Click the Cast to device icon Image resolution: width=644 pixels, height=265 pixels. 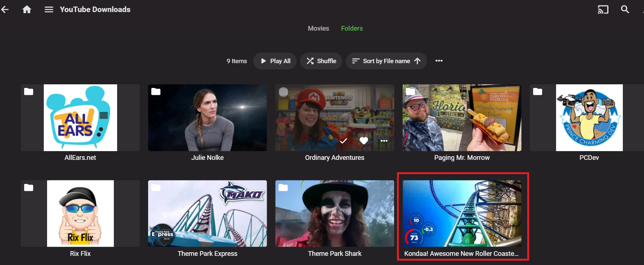pos(603,9)
